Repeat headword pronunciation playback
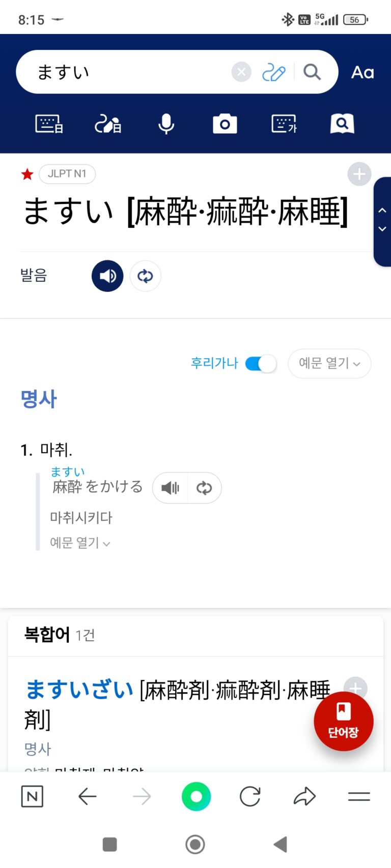This screenshot has height=868, width=391. [x=145, y=276]
